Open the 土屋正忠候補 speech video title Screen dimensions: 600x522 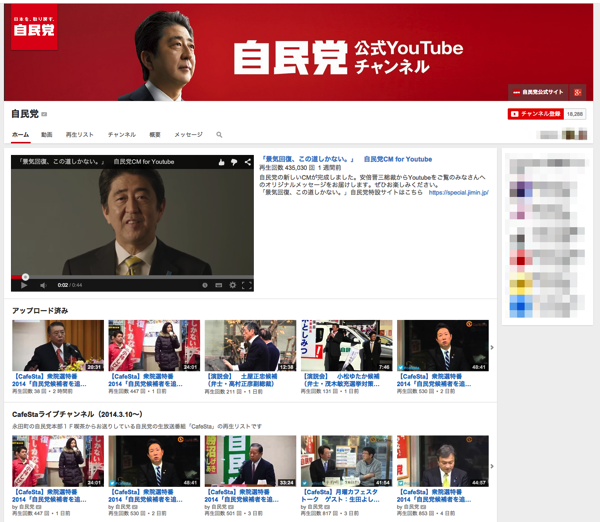point(243,380)
